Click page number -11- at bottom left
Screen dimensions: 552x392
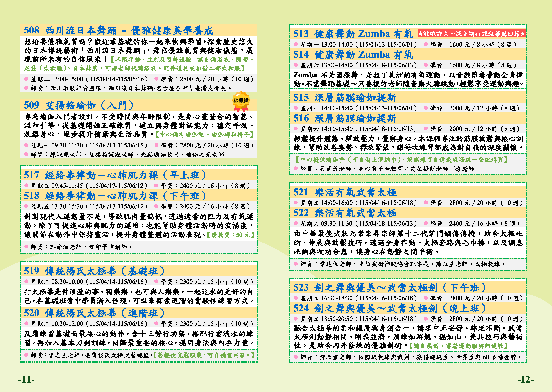point(27,379)
